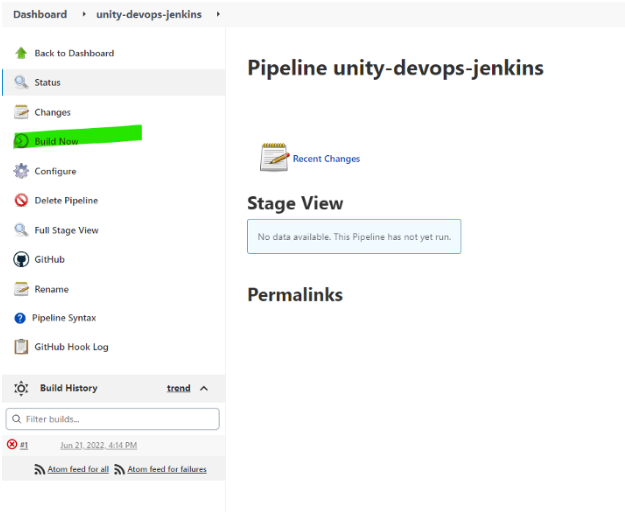Image resolution: width=625 pixels, height=521 pixels.
Task: Open the Atom feed for all link
Action: pyautogui.click(x=78, y=470)
